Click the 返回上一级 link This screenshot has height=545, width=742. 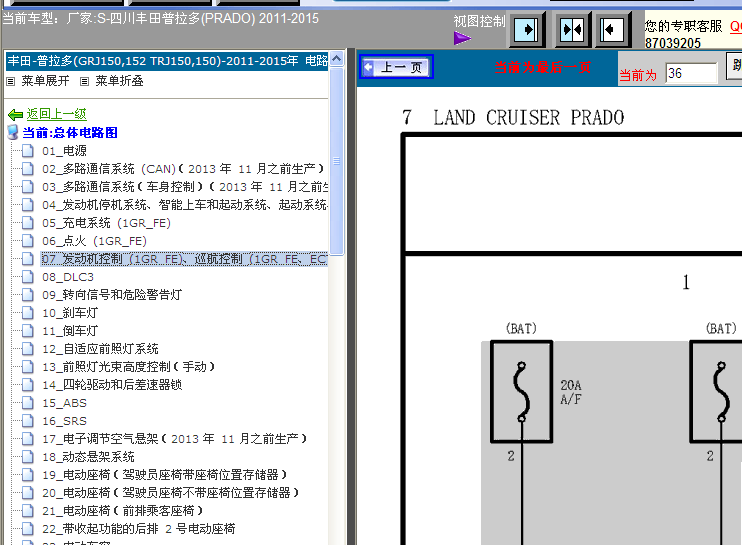[x=56, y=114]
